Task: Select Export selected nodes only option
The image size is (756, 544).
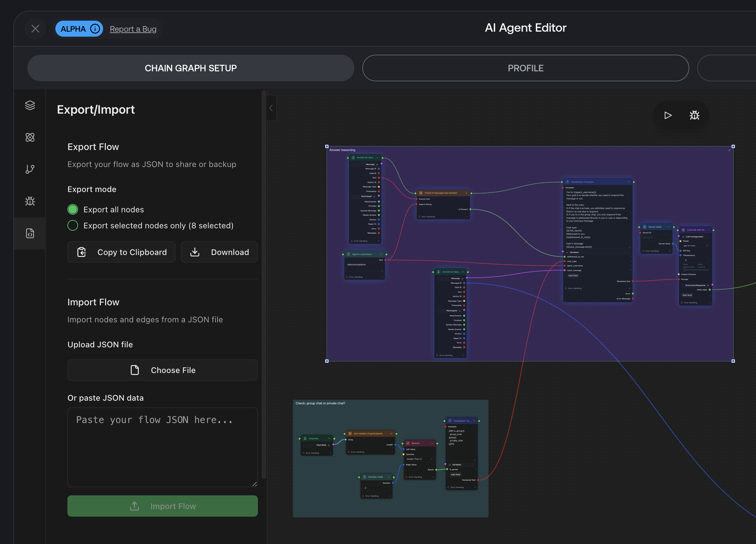Action: tap(73, 226)
